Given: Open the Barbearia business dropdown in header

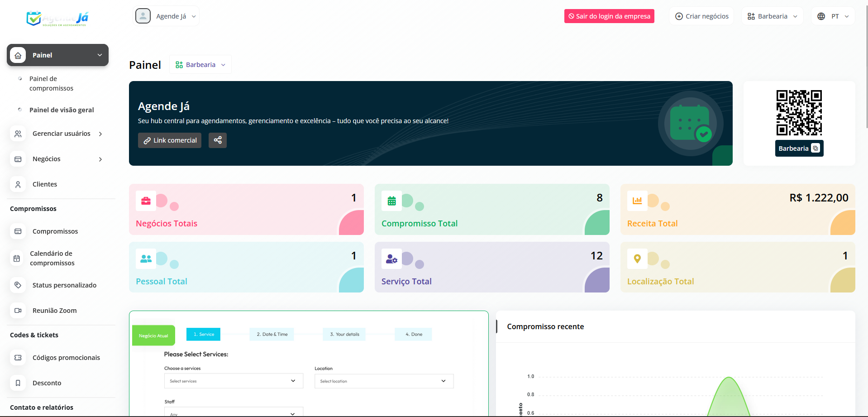Looking at the screenshot, I should pos(773,16).
